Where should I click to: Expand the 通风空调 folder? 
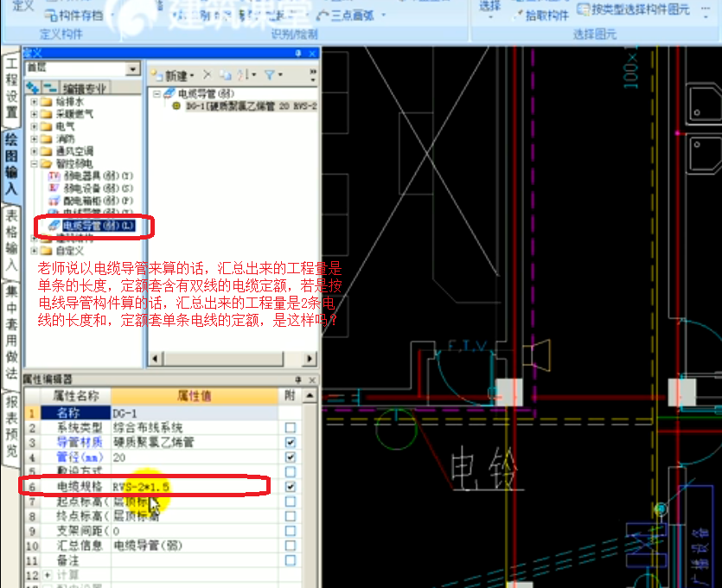(34, 151)
